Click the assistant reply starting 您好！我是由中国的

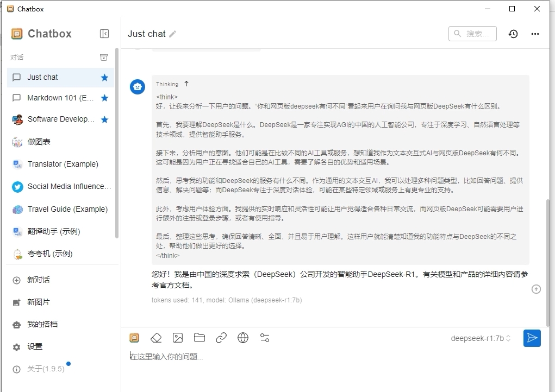[340, 280]
